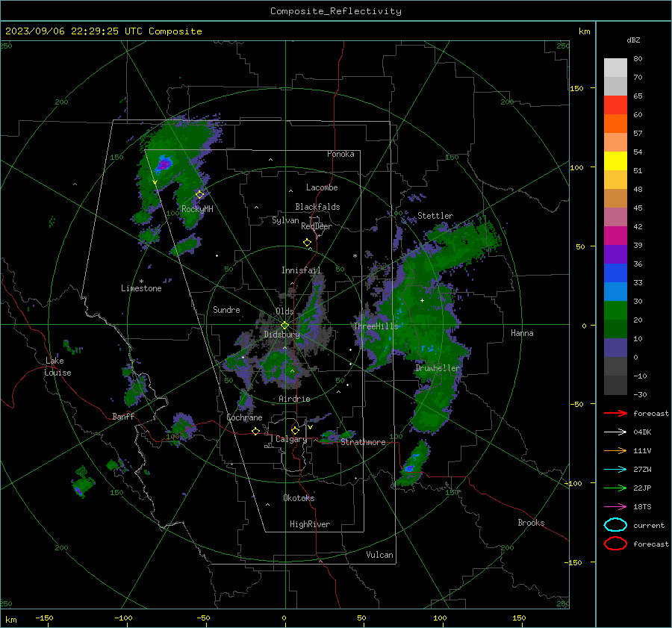Select the dark orange dBZ swatch
672x628 pixels.
[x=615, y=124]
